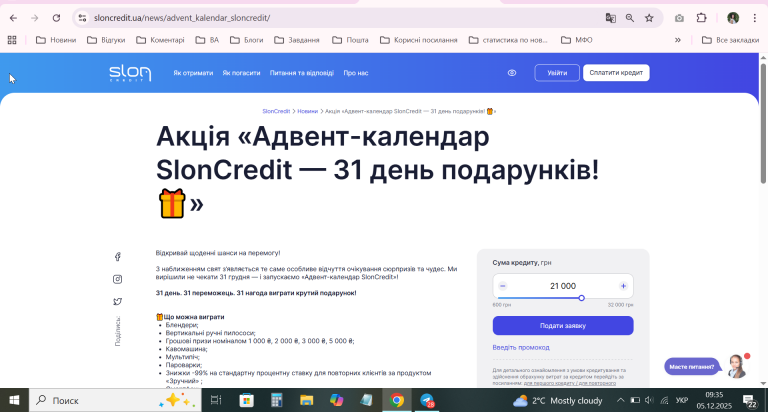Open the Як погасити menu item
Viewport: 768px width, 412px height.
(x=241, y=73)
